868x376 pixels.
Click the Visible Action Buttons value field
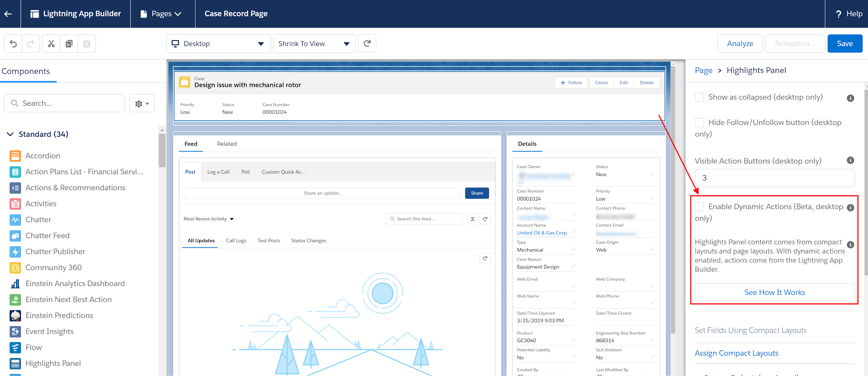tap(774, 177)
